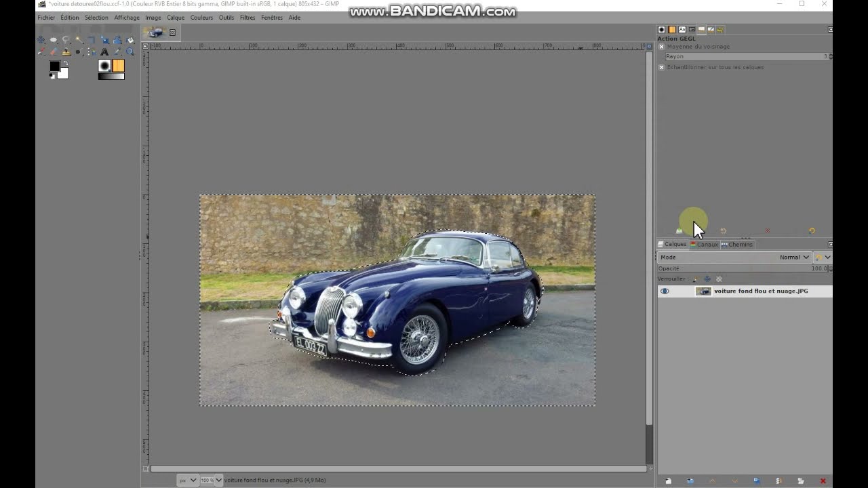This screenshot has height=488, width=868.
Task: Select the Paths tool
Action: click(x=91, y=52)
